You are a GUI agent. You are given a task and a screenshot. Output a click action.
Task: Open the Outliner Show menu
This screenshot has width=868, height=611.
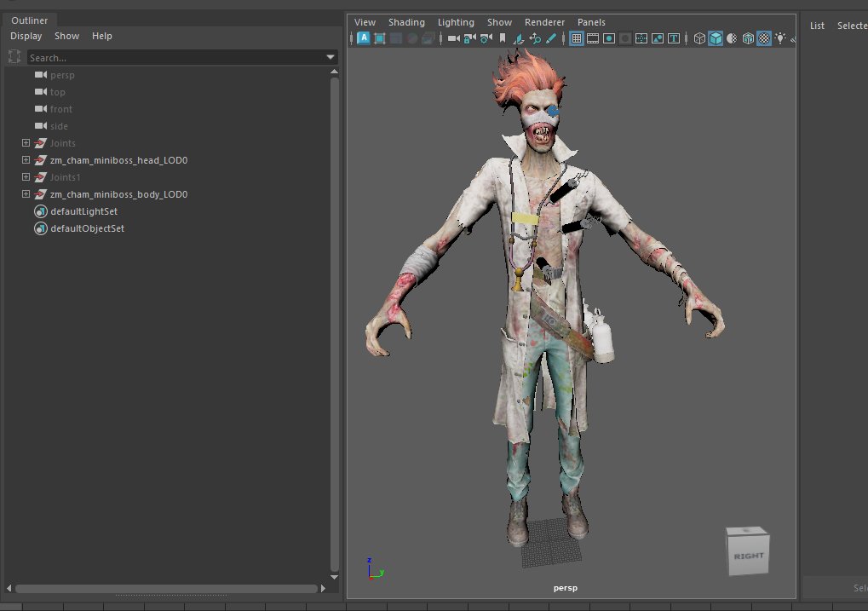pos(66,36)
